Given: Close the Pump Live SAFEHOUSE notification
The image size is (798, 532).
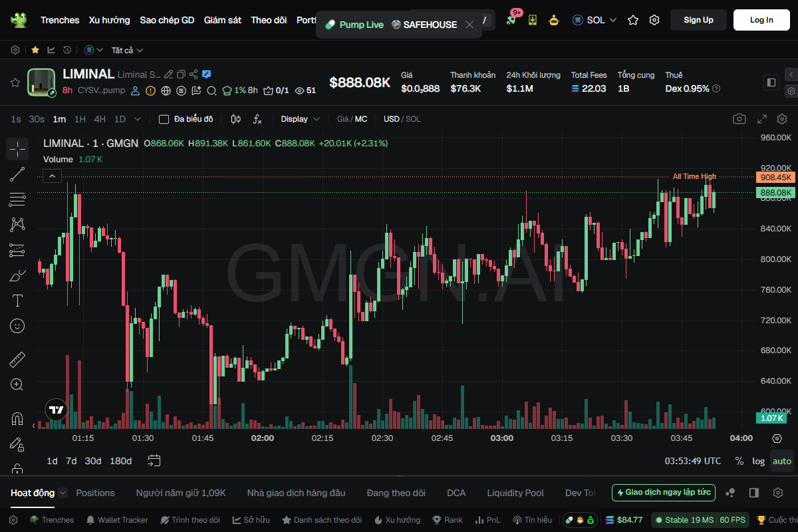Looking at the screenshot, I should tap(469, 25).
